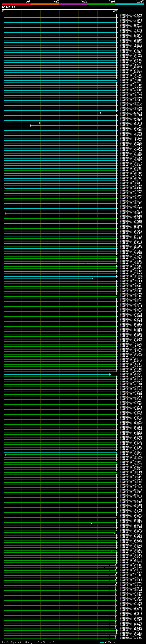
Task: Select the label UniRef100_C6T613
Action: [131, 123]
